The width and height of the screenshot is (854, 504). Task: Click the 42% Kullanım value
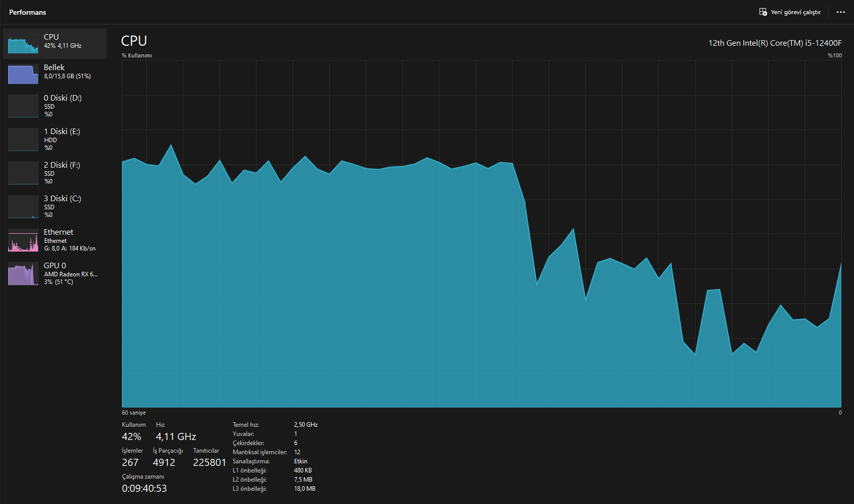tap(132, 436)
